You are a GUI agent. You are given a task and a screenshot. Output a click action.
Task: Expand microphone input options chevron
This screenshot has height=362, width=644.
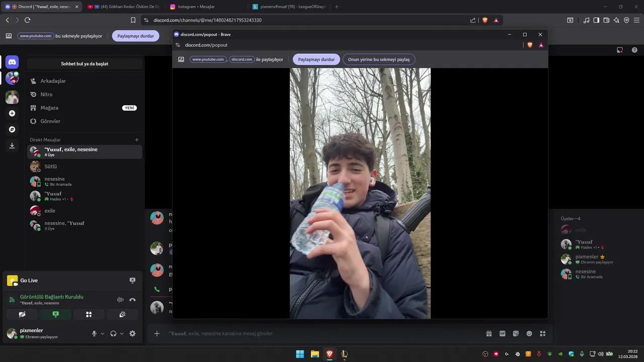point(103,333)
